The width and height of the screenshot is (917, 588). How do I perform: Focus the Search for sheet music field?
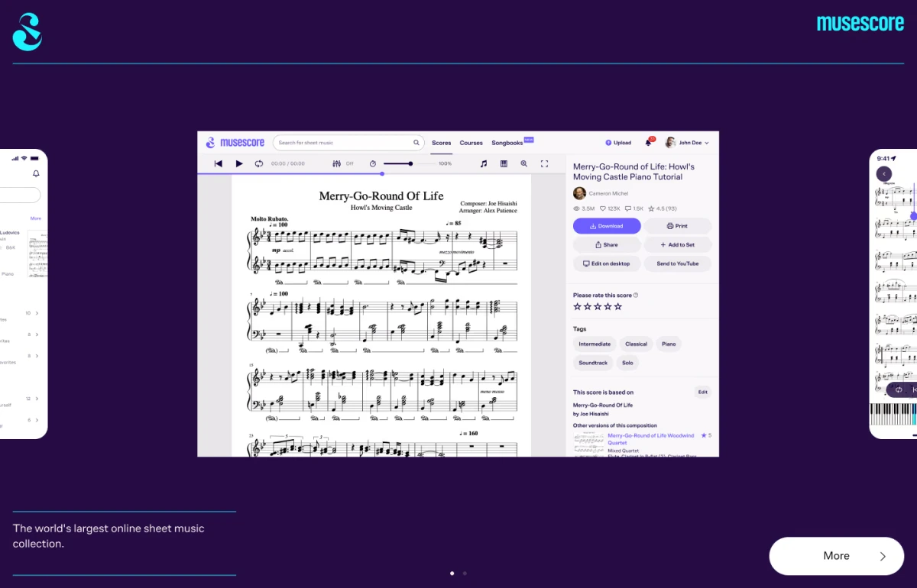tap(348, 143)
